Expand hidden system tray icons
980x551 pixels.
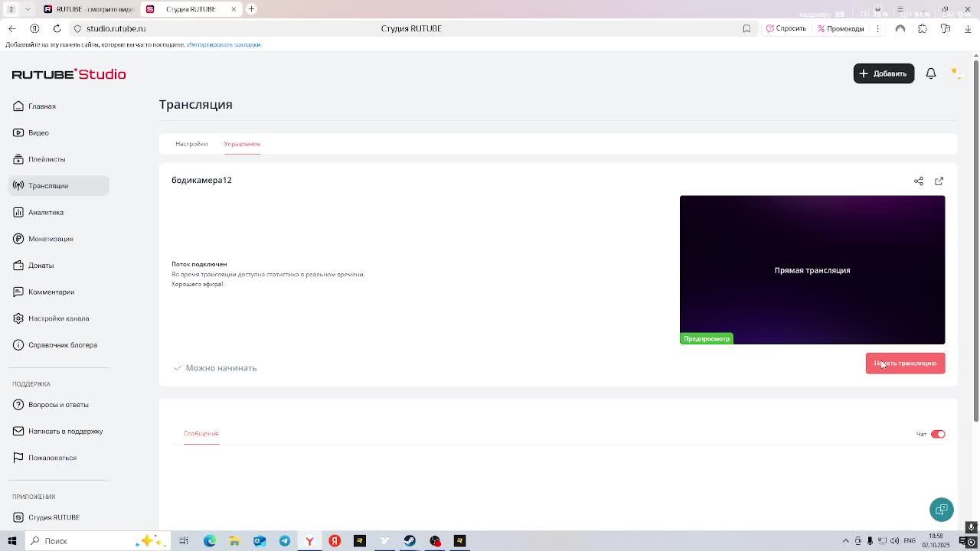click(x=845, y=541)
